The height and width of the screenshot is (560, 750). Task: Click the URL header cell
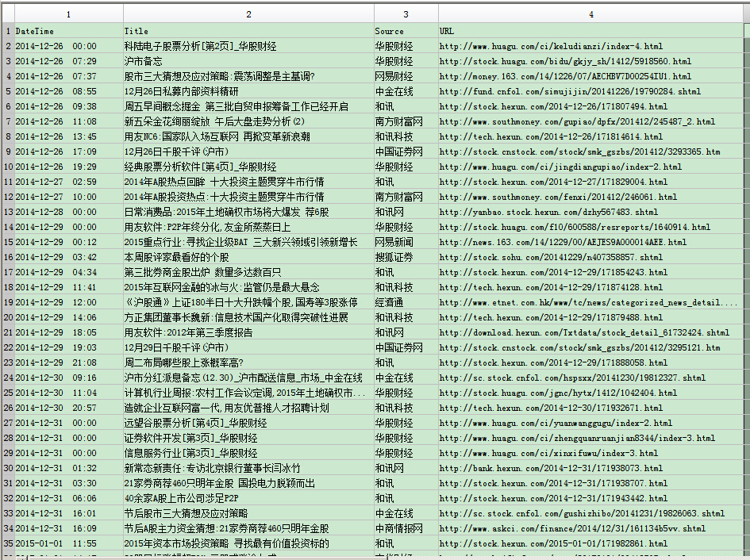click(591, 31)
